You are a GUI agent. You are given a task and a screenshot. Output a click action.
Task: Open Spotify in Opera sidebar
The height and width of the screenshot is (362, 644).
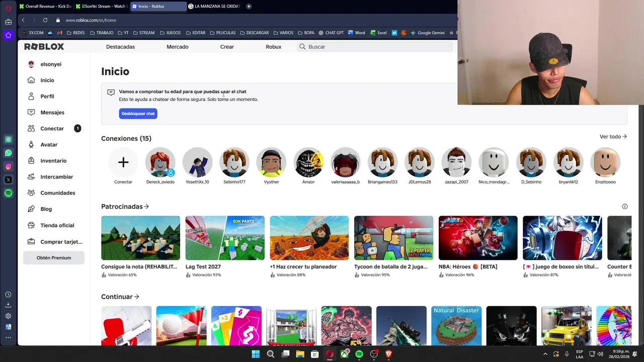pyautogui.click(x=9, y=193)
